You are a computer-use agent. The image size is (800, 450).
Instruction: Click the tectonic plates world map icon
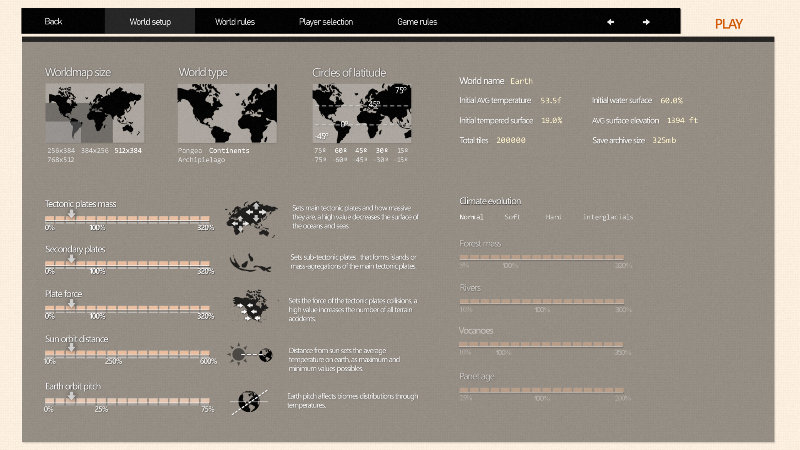coord(252,219)
